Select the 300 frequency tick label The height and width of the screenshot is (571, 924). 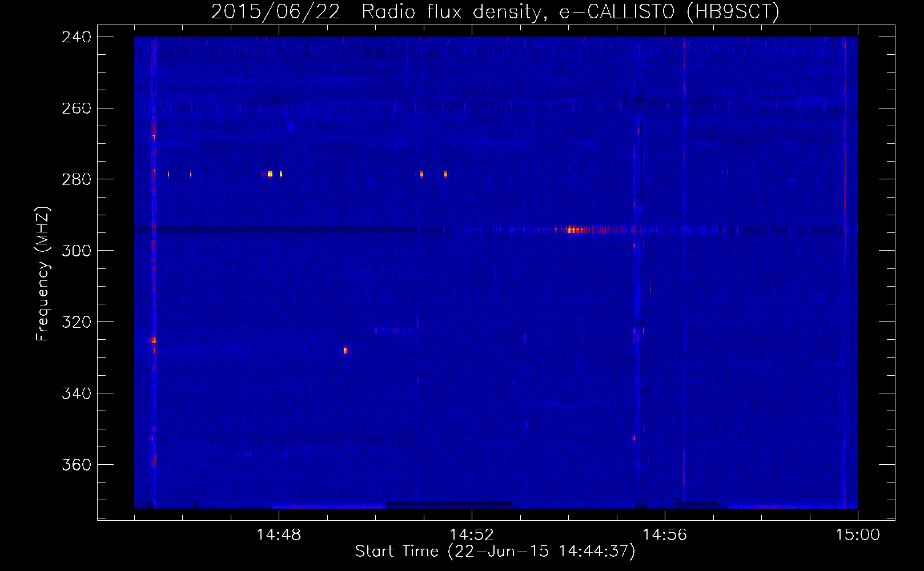77,251
